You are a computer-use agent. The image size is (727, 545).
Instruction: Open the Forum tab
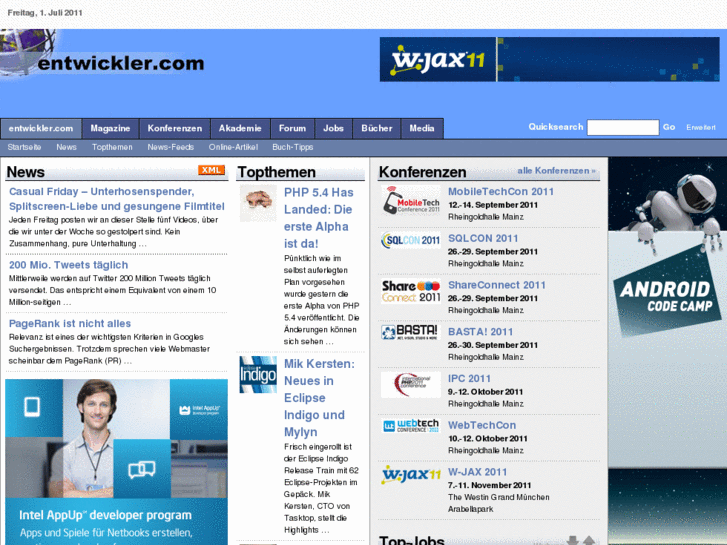(292, 128)
